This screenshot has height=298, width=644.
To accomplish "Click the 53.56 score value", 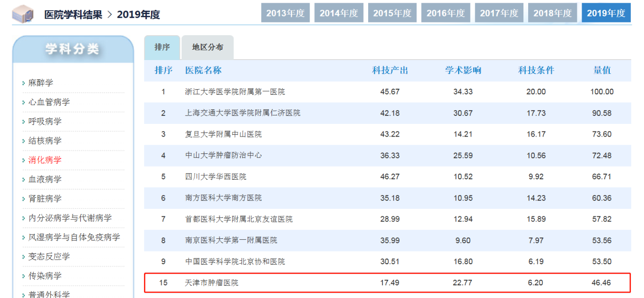I will [x=602, y=240].
